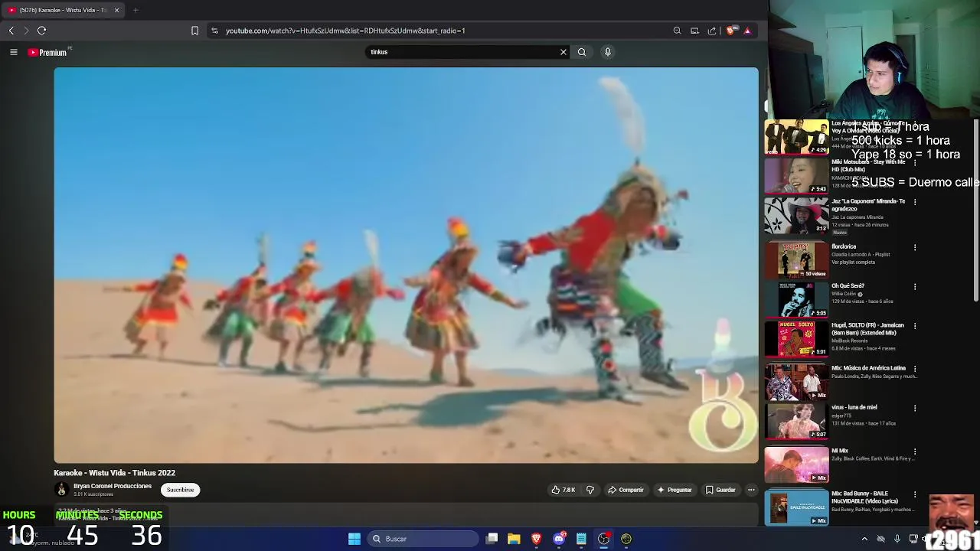Open options menu for florclorica playlist

[x=915, y=248]
